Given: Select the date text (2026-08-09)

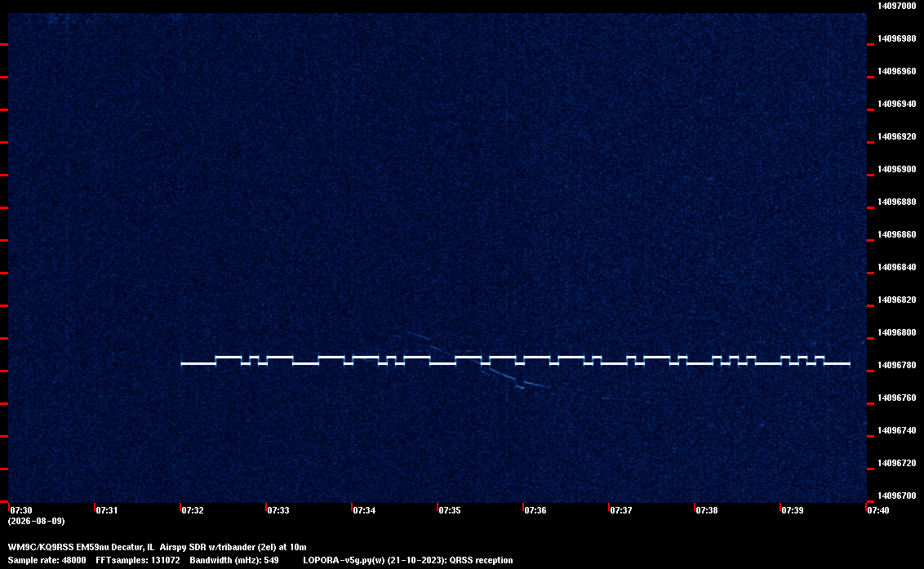Looking at the screenshot, I should [36, 521].
